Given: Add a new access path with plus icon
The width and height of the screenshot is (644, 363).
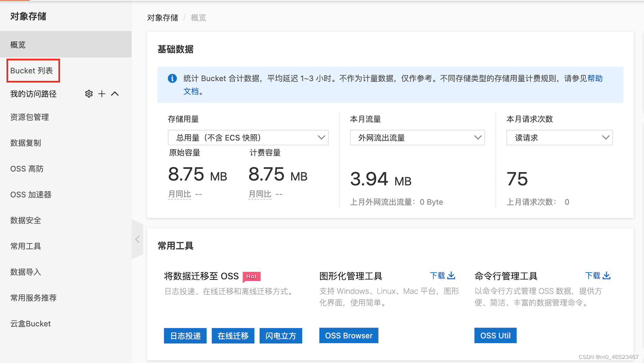Looking at the screenshot, I should click(102, 94).
